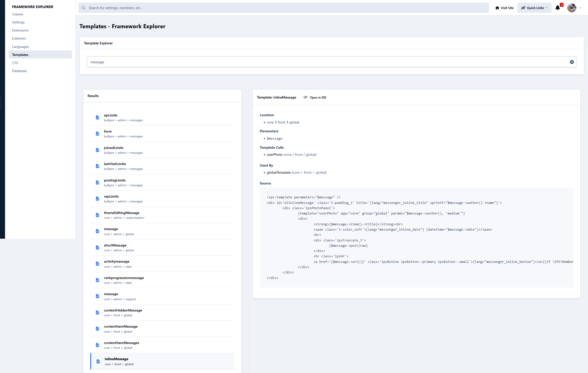Viewport: 588px width, 373px height.
Task: Click file icon beside joinedLimits
Action: click(97, 150)
